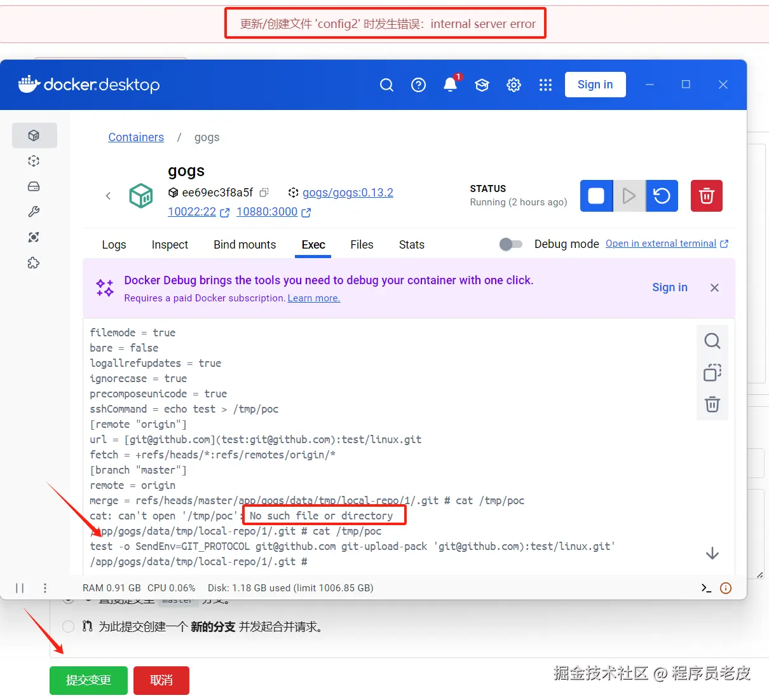Open Docker Desktop search icon
The width and height of the screenshot is (769, 700).
point(386,85)
